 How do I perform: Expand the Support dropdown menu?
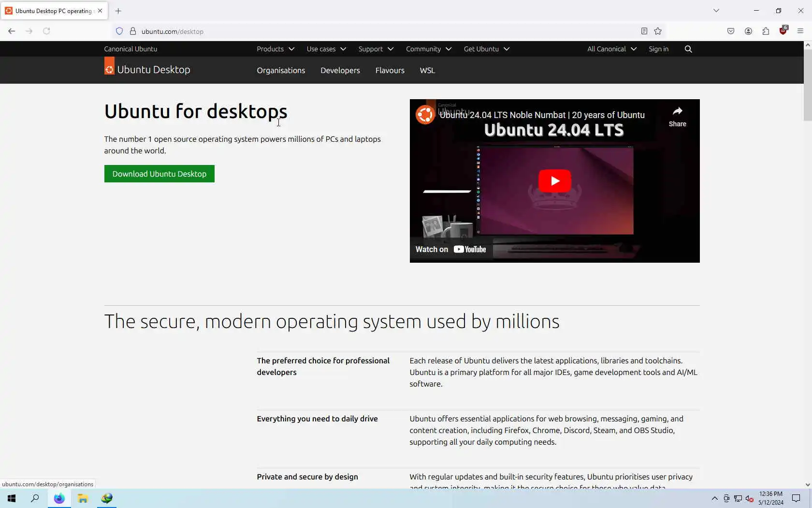click(376, 49)
